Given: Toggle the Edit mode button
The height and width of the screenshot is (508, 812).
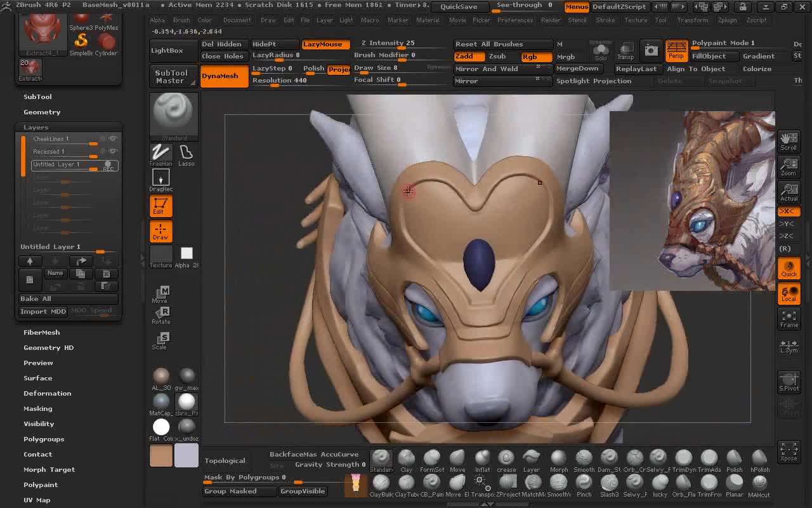Looking at the screenshot, I should [x=160, y=206].
